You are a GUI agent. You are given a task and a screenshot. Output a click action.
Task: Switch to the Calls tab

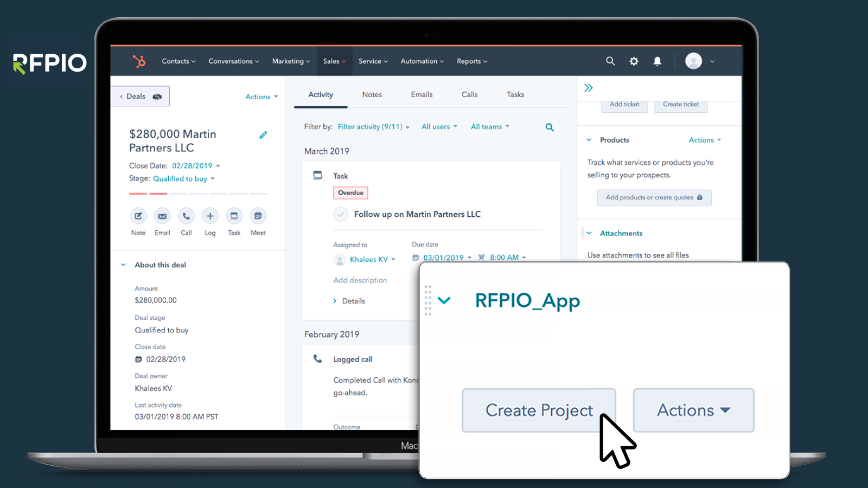pos(470,94)
